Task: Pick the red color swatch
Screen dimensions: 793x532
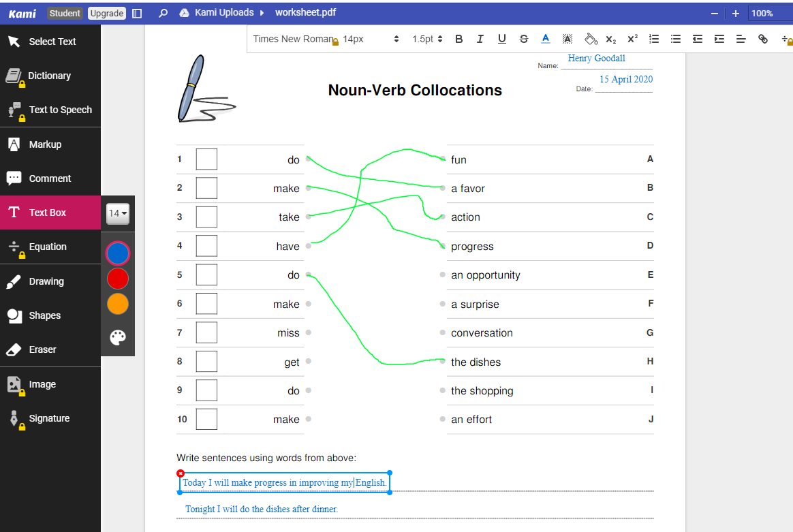Action: [x=118, y=279]
